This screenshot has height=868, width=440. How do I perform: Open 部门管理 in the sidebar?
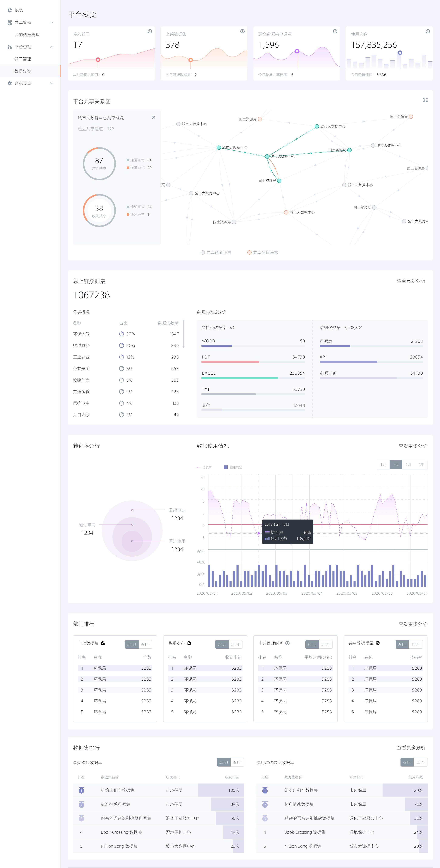(23, 59)
